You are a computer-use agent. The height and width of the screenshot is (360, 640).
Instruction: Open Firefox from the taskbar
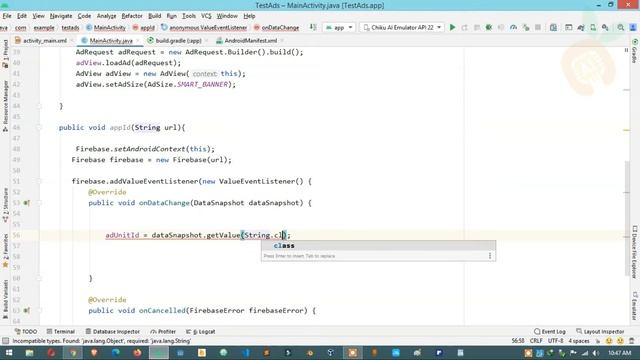coord(137,353)
